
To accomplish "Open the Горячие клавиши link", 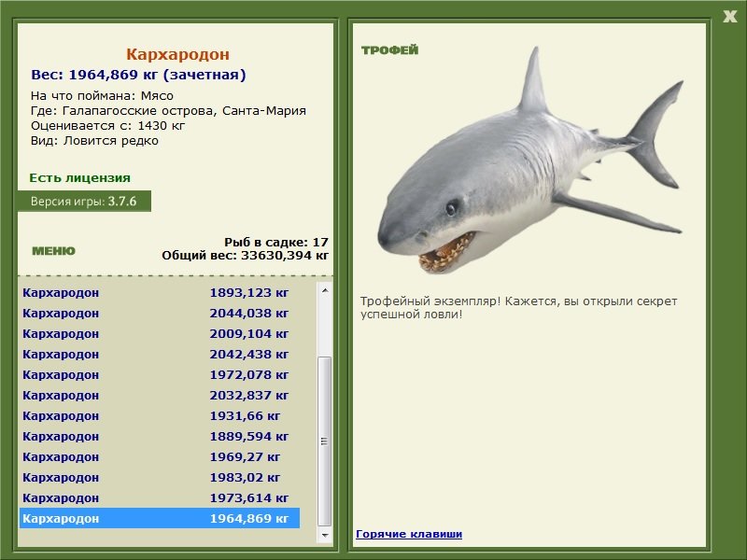I will (408, 534).
